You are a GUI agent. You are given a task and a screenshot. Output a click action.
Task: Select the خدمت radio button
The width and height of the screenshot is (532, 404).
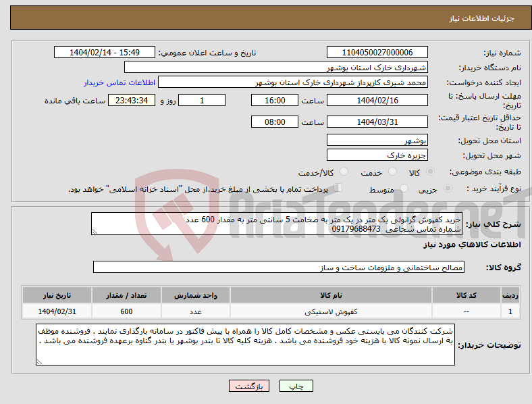click(x=392, y=172)
